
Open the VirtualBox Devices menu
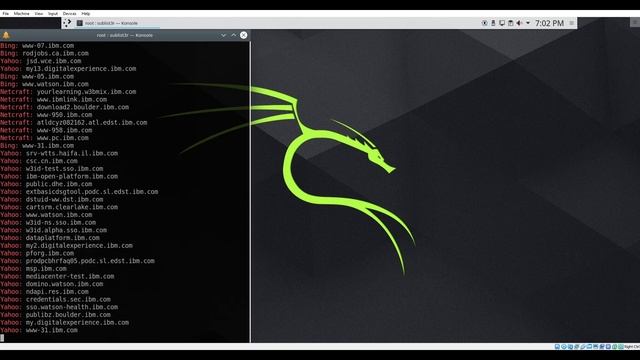pyautogui.click(x=69, y=13)
